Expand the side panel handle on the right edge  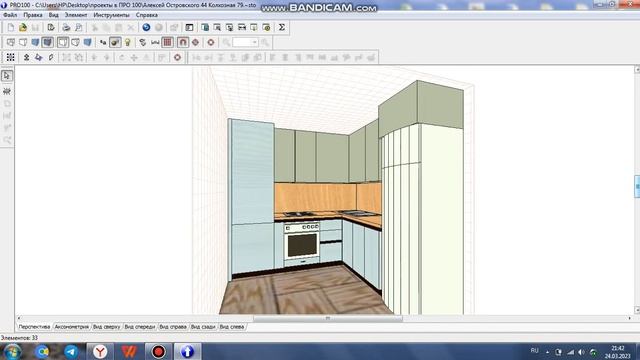pos(637,187)
